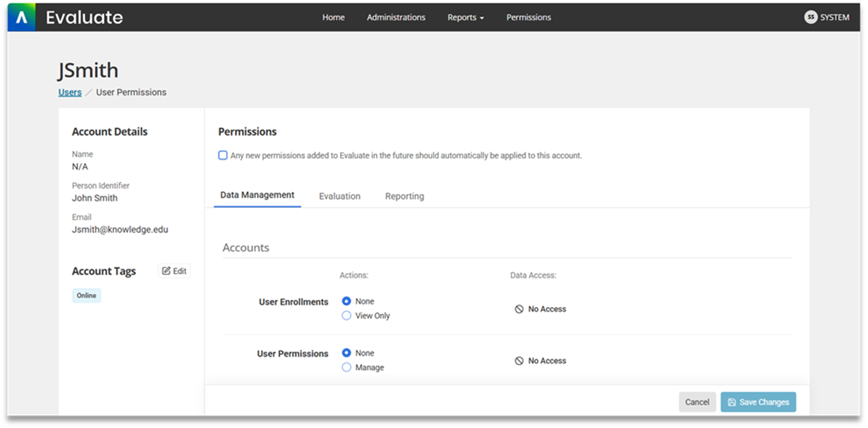Viewport: 868px width, 428px height.
Task: Select None for User Enrollments
Action: click(347, 301)
